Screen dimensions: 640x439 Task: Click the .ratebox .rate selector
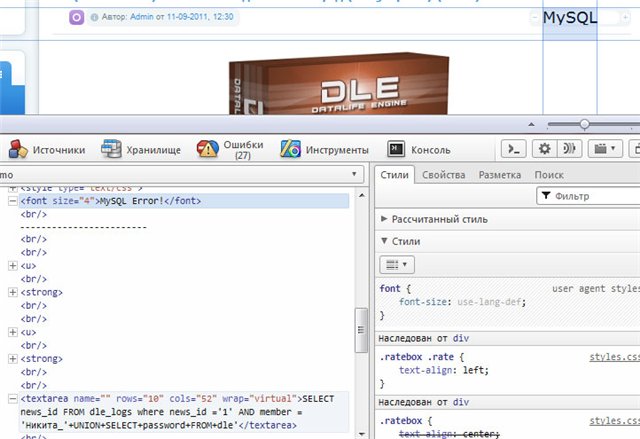tap(416, 357)
